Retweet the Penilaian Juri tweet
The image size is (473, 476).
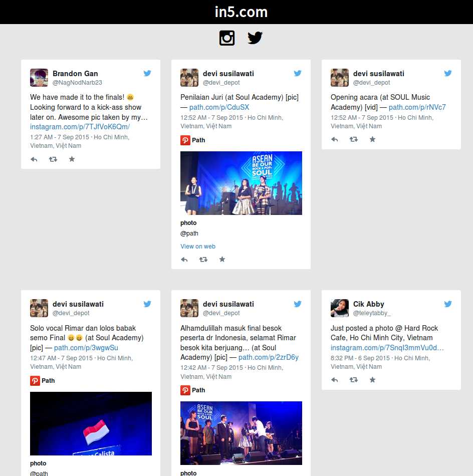[203, 259]
